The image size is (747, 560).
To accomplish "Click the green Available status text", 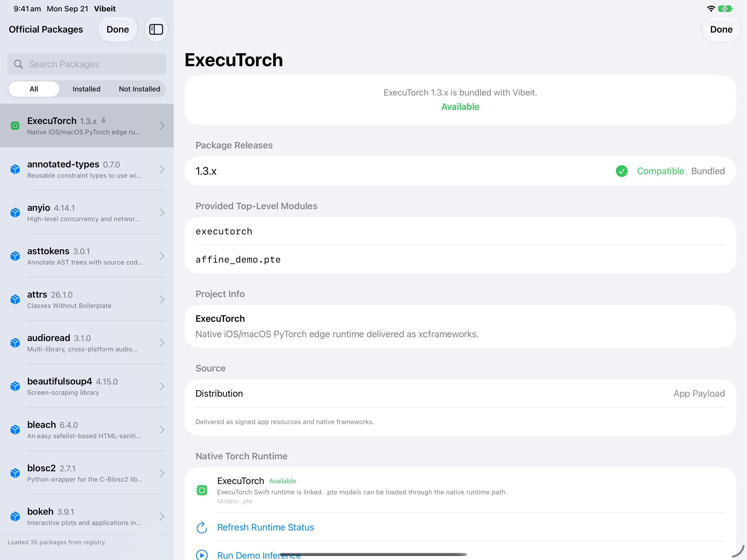I will (460, 107).
